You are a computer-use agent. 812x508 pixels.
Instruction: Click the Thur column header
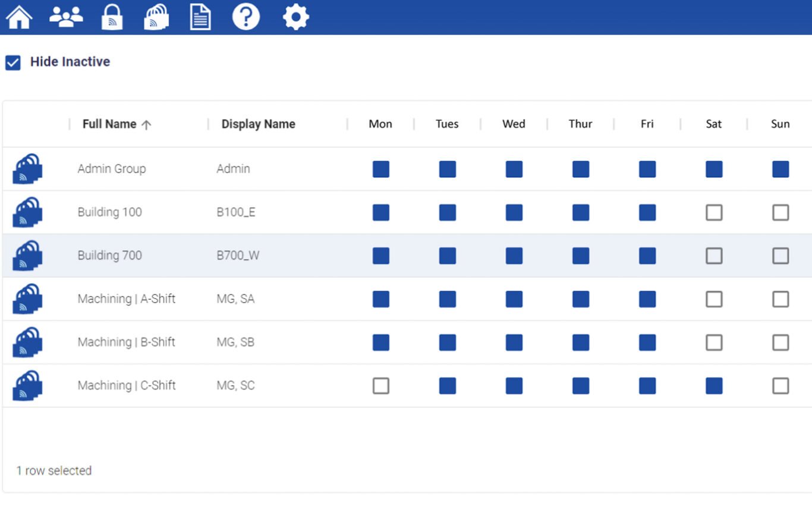tap(581, 124)
